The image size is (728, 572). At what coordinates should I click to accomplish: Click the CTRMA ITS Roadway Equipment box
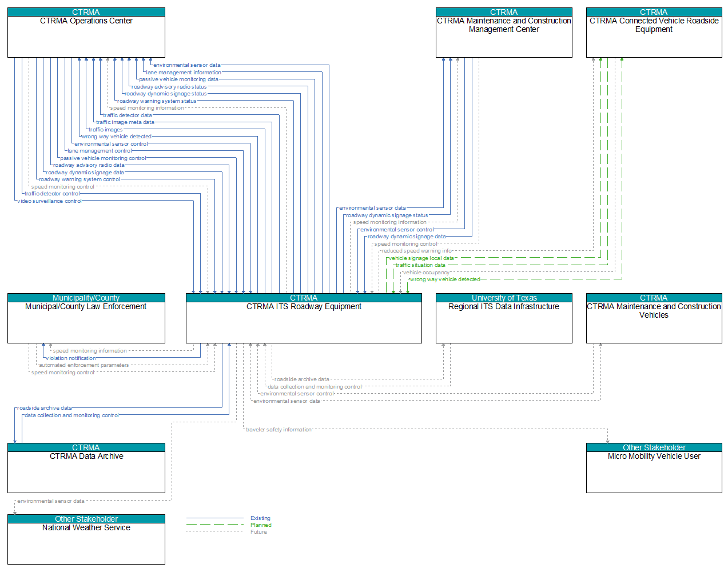(x=304, y=318)
